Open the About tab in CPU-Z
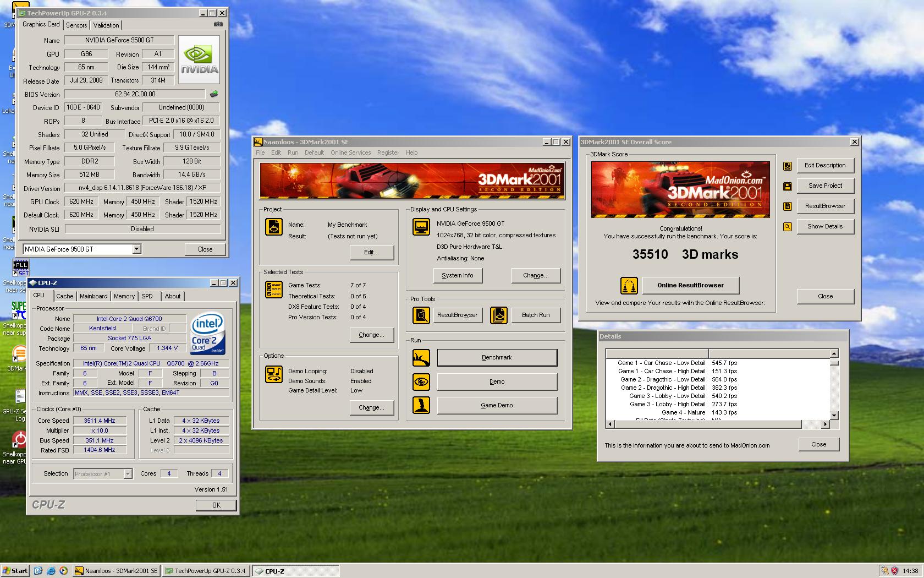Image resolution: width=924 pixels, height=578 pixels. 173,296
